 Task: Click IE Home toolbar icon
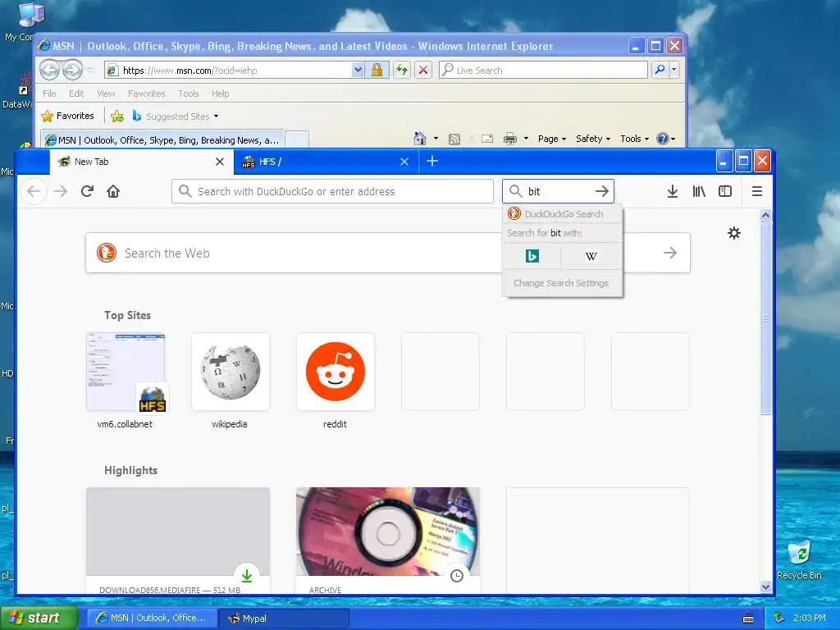pos(420,139)
